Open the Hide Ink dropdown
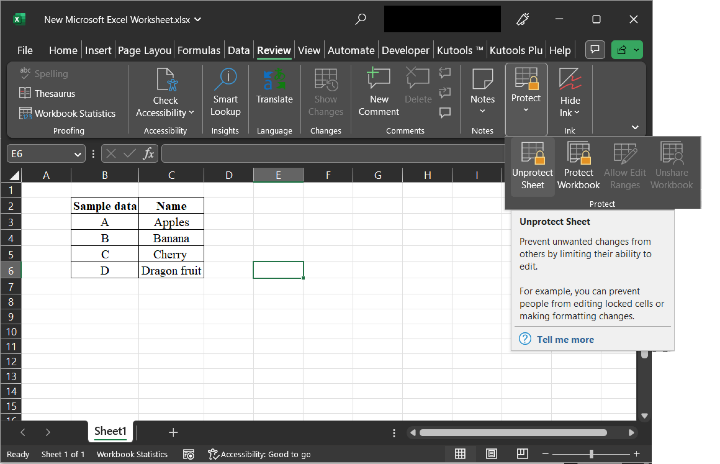720x464 pixels. (x=569, y=113)
